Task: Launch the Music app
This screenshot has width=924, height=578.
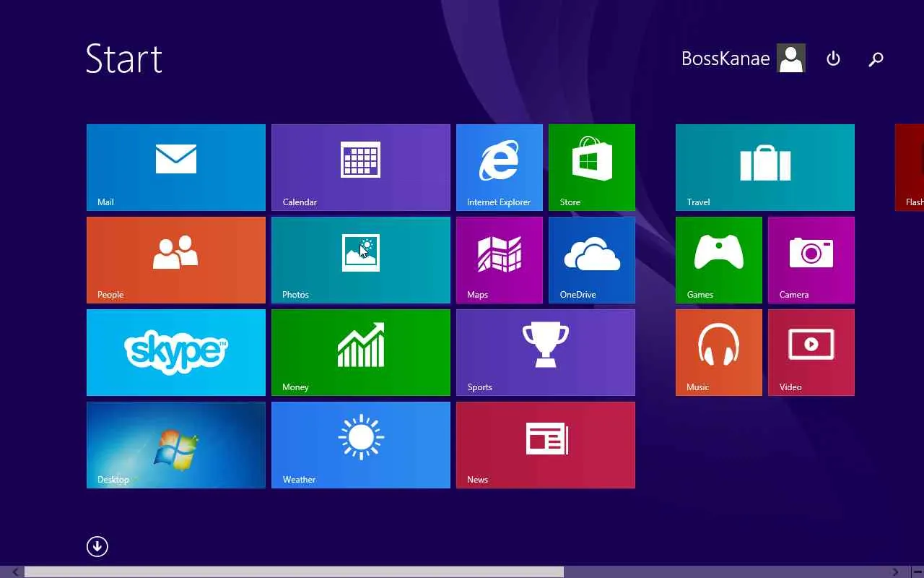Action: (719, 353)
